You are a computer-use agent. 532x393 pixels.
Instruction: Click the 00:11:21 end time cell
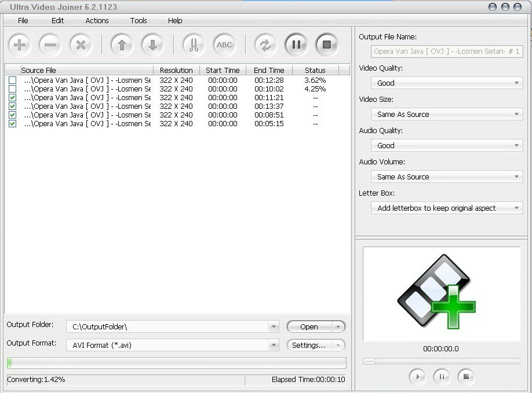point(269,98)
